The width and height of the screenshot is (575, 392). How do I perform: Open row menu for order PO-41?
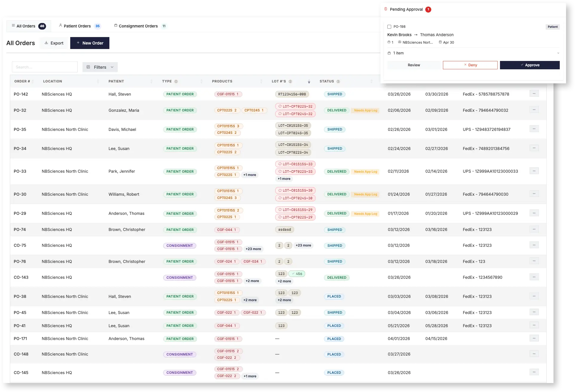click(534, 325)
